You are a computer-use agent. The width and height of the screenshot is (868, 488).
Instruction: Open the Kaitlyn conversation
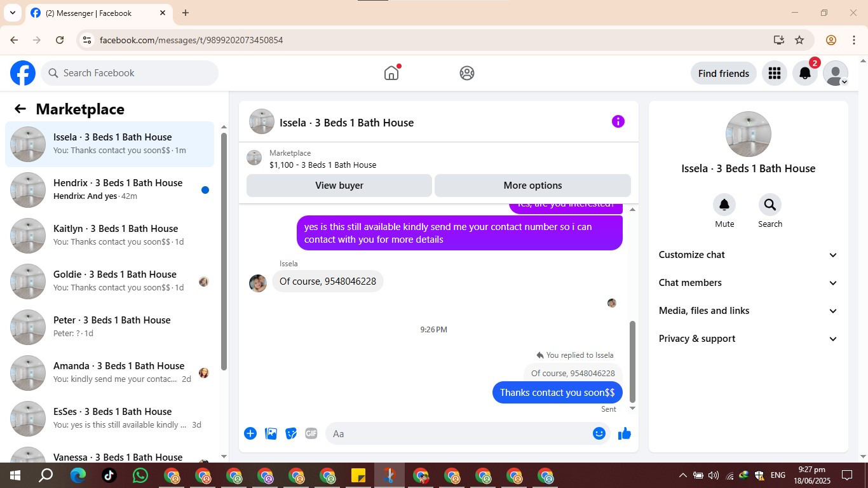(110, 236)
